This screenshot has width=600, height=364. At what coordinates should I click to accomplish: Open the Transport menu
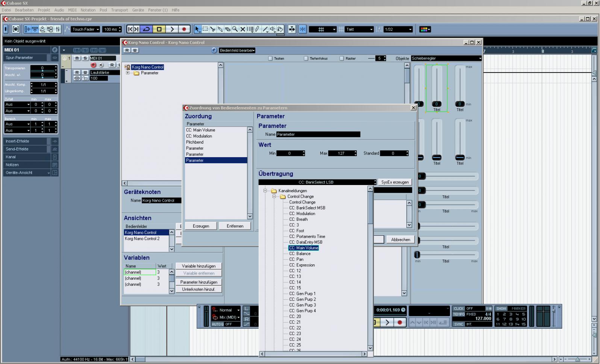[119, 10]
